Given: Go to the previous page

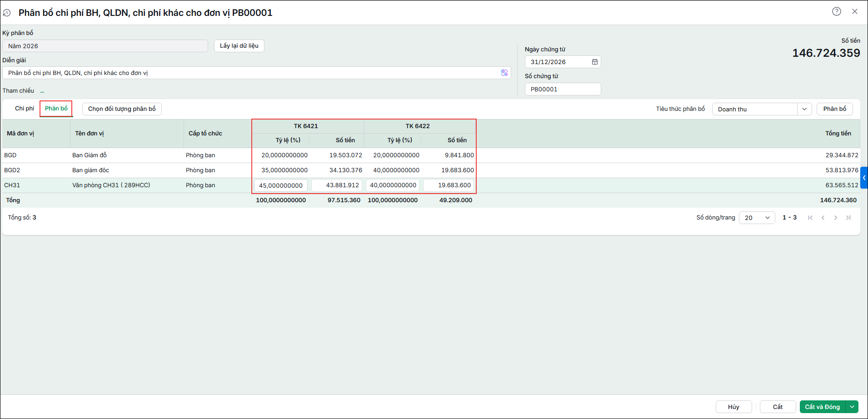Looking at the screenshot, I should click(x=823, y=218).
